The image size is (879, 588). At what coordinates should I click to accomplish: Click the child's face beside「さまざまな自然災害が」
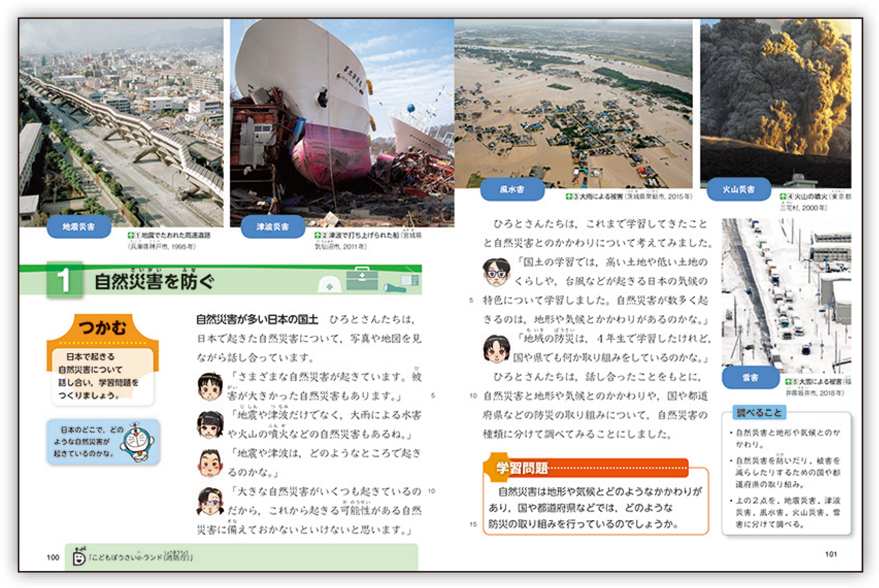210,386
